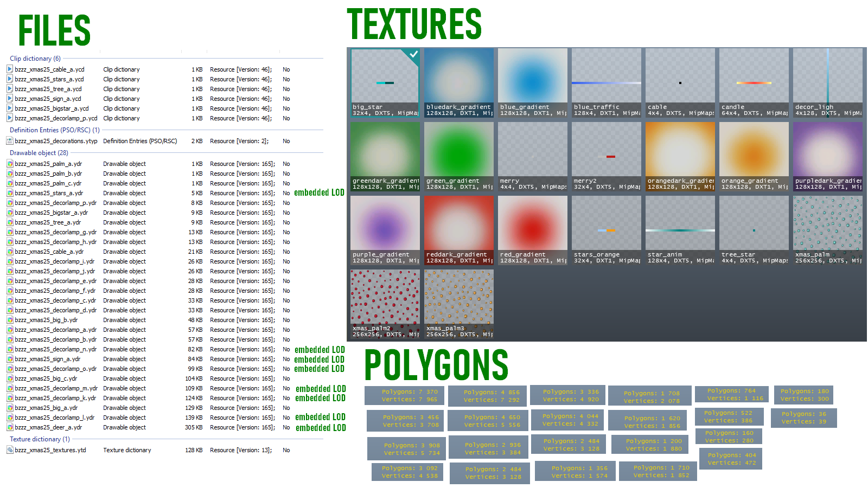This screenshot has width=868, height=488.
Task: Click the icon of bzzz_xmas25_decorlamp_l.ydr
Action: [10, 418]
